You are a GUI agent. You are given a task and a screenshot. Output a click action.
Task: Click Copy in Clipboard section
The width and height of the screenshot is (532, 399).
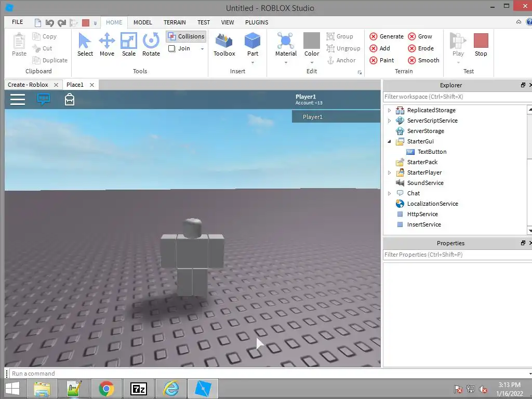click(x=45, y=36)
